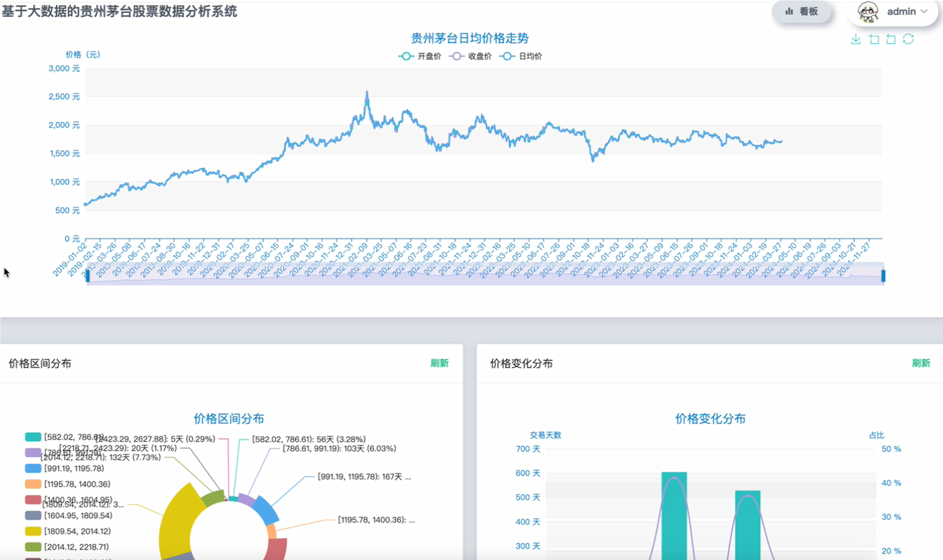
Task: Expand the admin user dropdown arrow
Action: click(x=924, y=11)
